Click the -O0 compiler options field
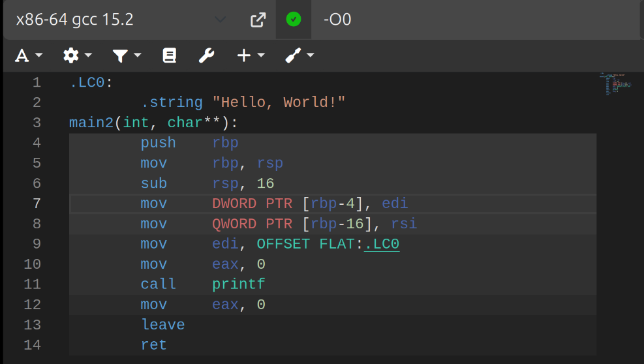Image resolution: width=644 pixels, height=364 pixels. point(474,20)
